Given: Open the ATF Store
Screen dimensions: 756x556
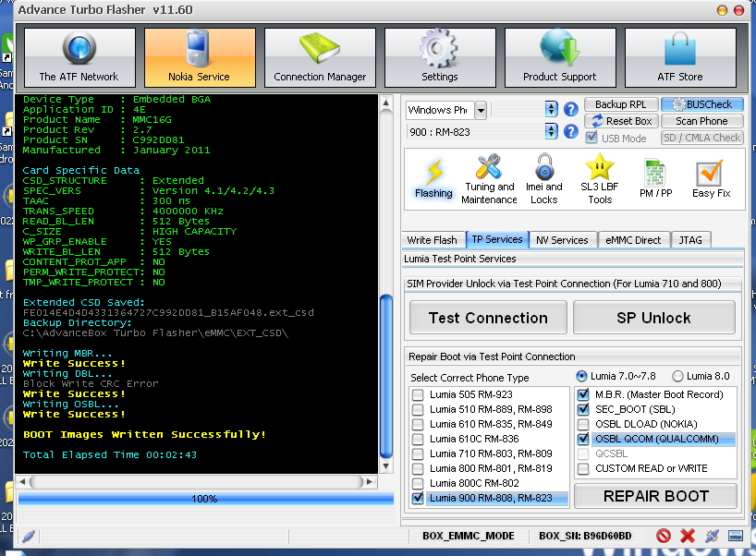Looking at the screenshot, I should pyautogui.click(x=680, y=57).
